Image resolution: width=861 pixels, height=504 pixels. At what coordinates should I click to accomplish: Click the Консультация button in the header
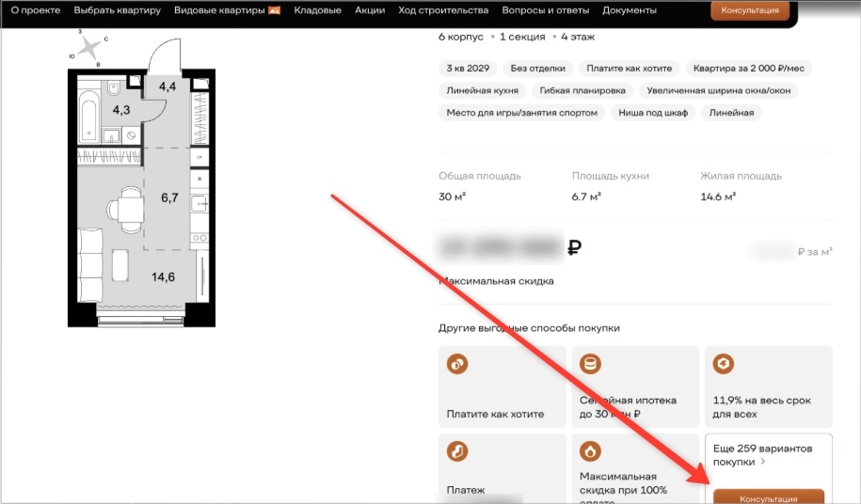click(x=750, y=10)
